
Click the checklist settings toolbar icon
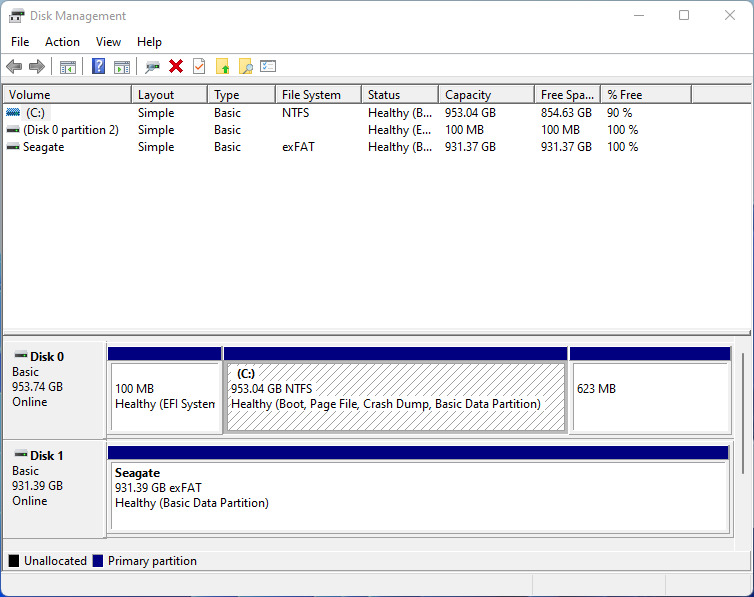[x=268, y=66]
